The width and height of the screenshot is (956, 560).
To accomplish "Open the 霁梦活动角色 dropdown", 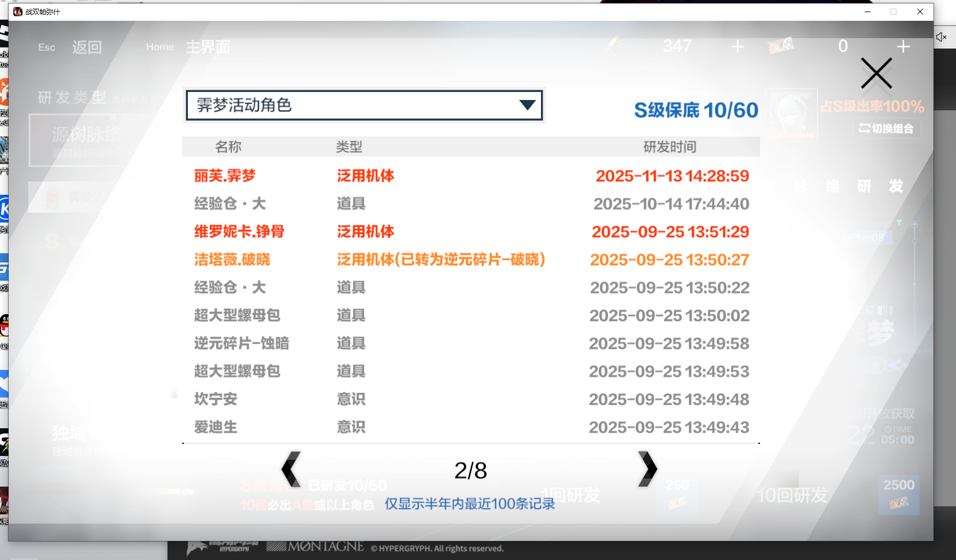I will 364,105.
